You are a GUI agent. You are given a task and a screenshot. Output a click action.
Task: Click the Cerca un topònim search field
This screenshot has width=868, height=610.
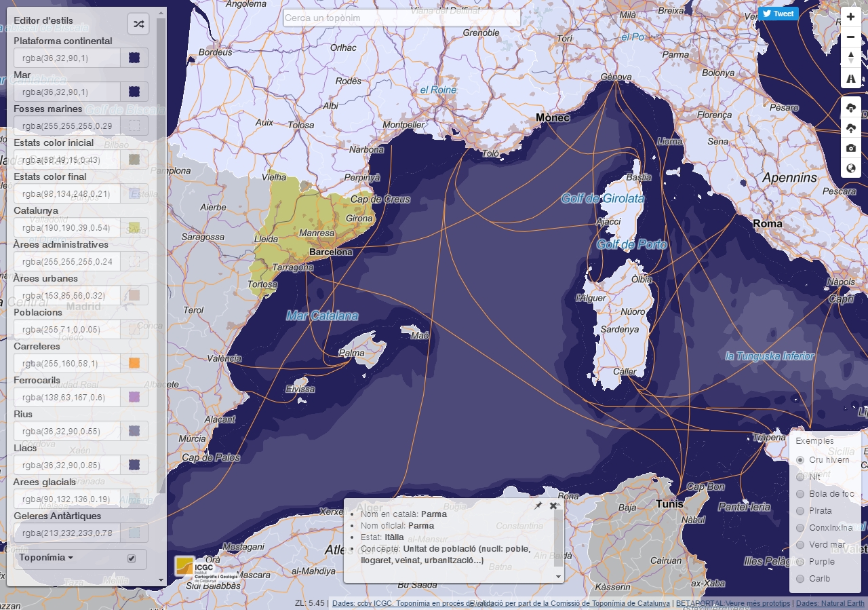[401, 18]
